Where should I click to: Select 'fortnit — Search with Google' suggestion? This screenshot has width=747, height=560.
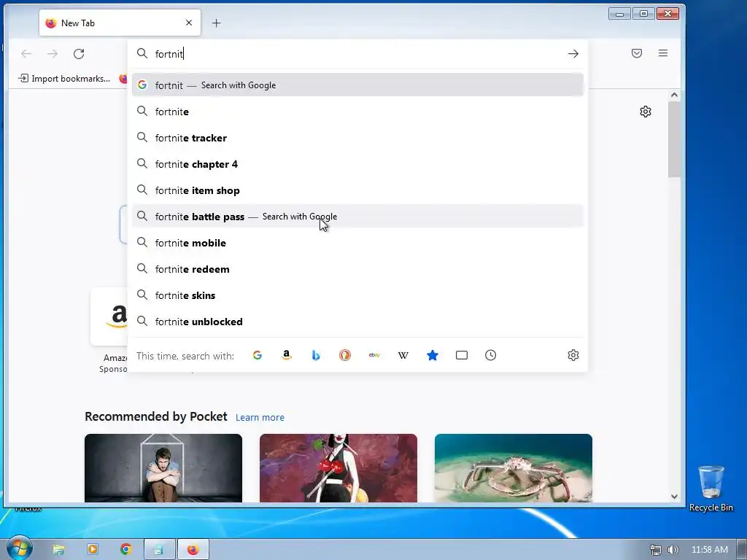(x=357, y=85)
